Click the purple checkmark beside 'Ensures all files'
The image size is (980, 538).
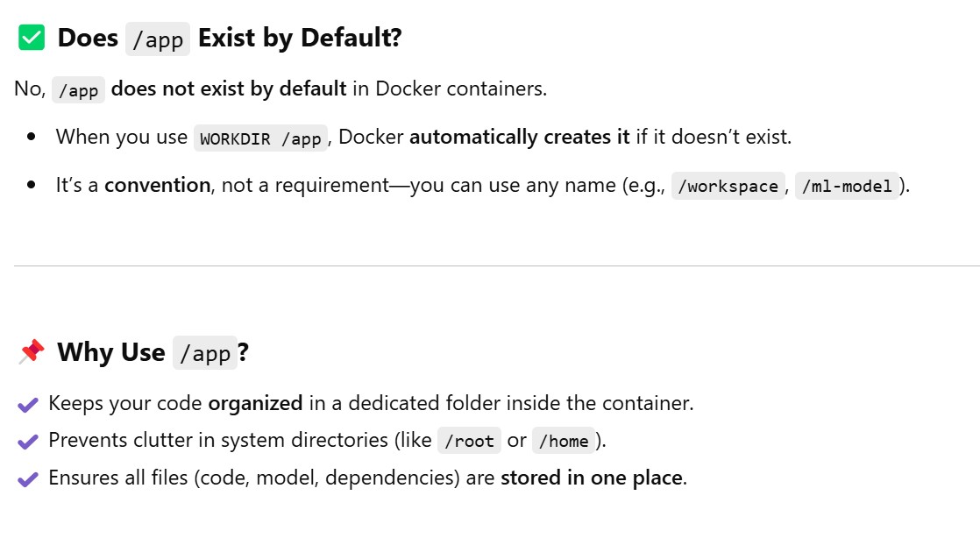[28, 478]
